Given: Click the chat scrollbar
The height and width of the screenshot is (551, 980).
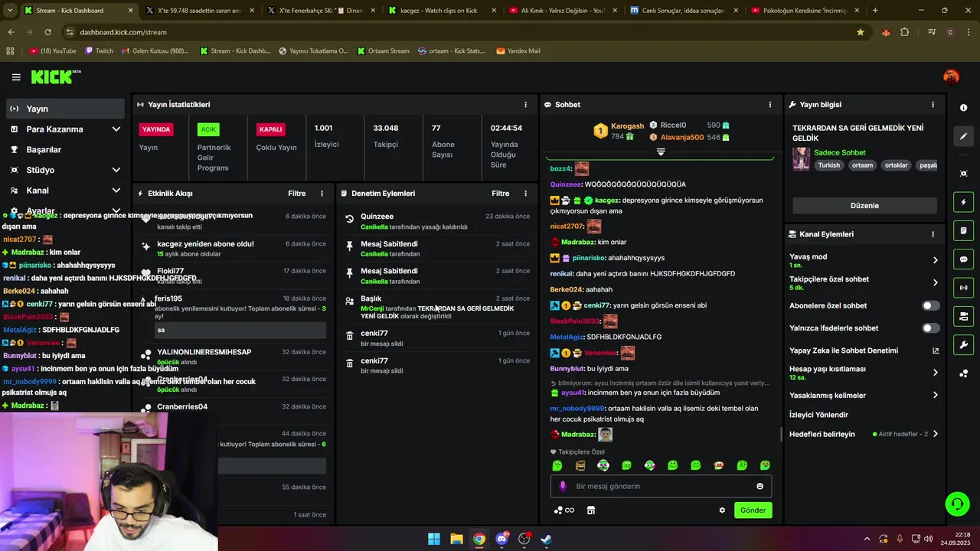Looking at the screenshot, I should pos(782,434).
